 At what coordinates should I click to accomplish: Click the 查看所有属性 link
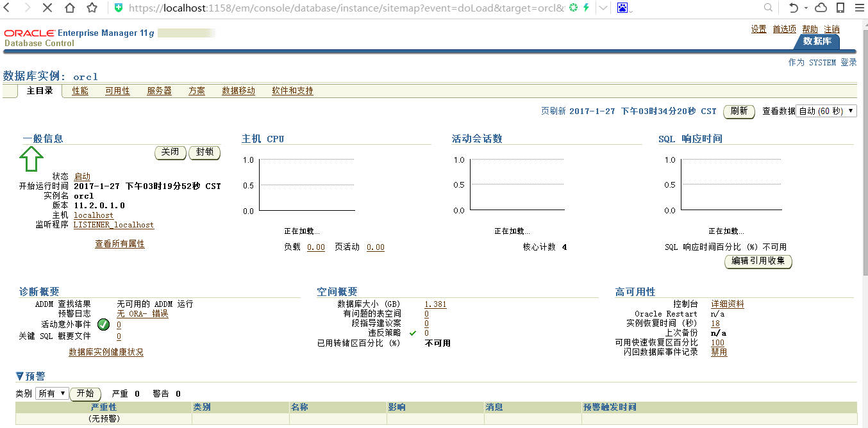click(120, 244)
